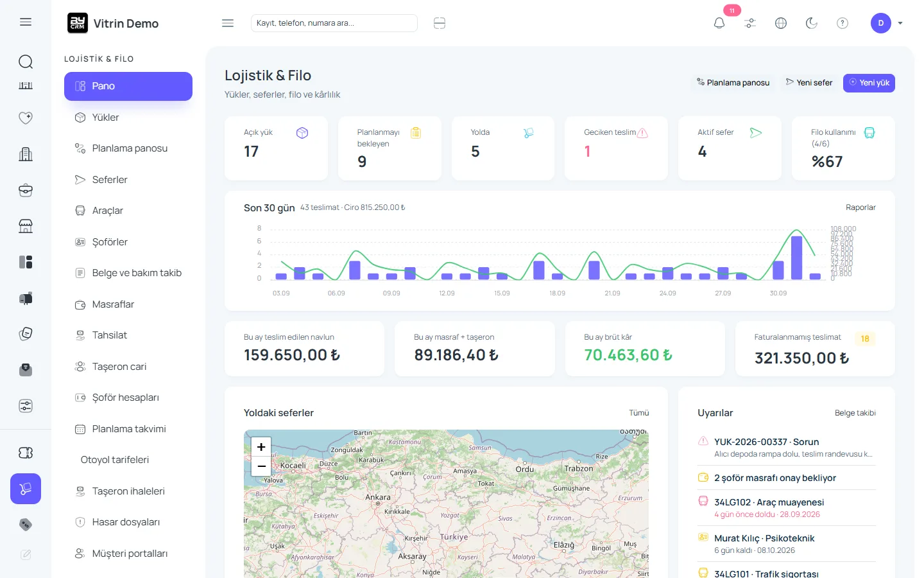
Task: Open the search magnifier in the left rail
Action: tap(26, 62)
